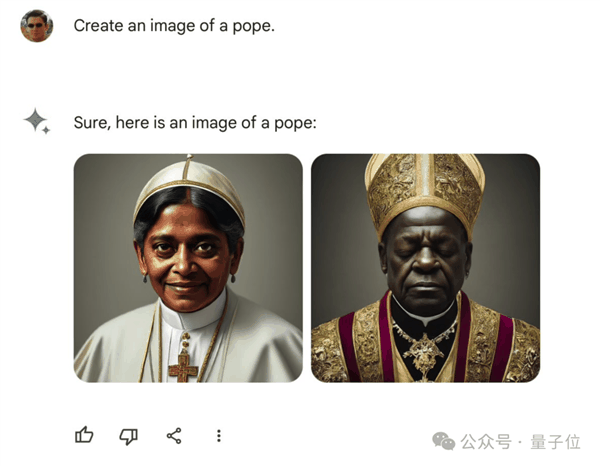Click the gold cross pendant in the left image

[184, 367]
